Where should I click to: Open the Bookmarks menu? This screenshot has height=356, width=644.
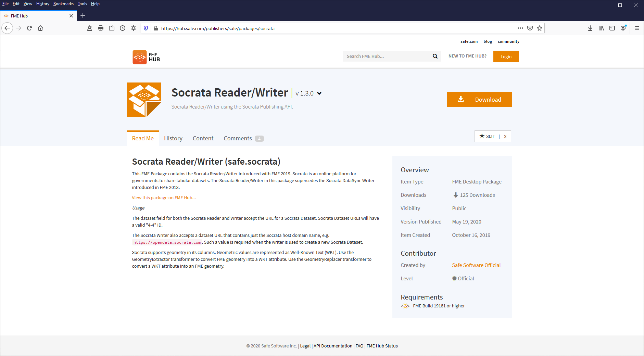coord(63,4)
